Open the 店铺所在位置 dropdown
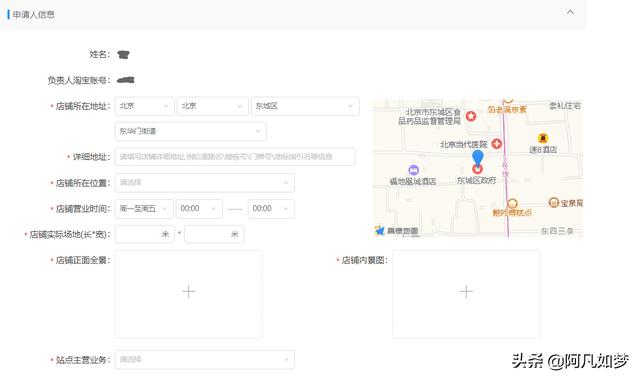Image resolution: width=640 pixels, height=380 pixels. pyautogui.click(x=205, y=183)
